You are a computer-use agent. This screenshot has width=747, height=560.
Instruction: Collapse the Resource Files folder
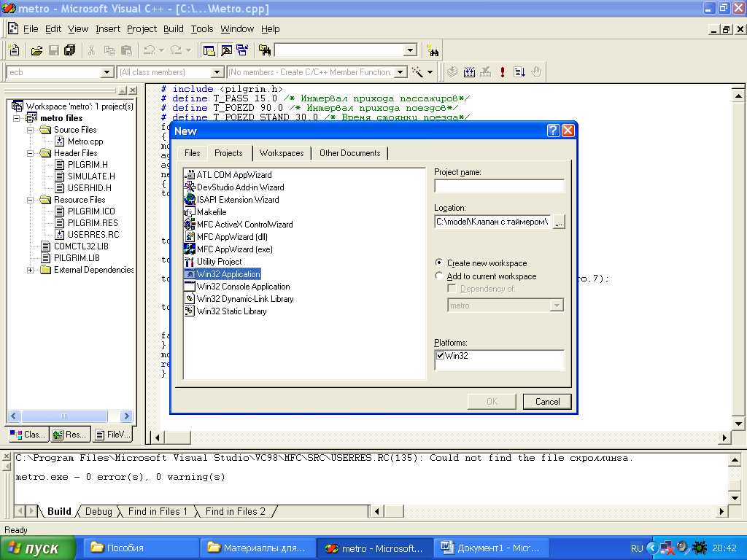[30, 200]
